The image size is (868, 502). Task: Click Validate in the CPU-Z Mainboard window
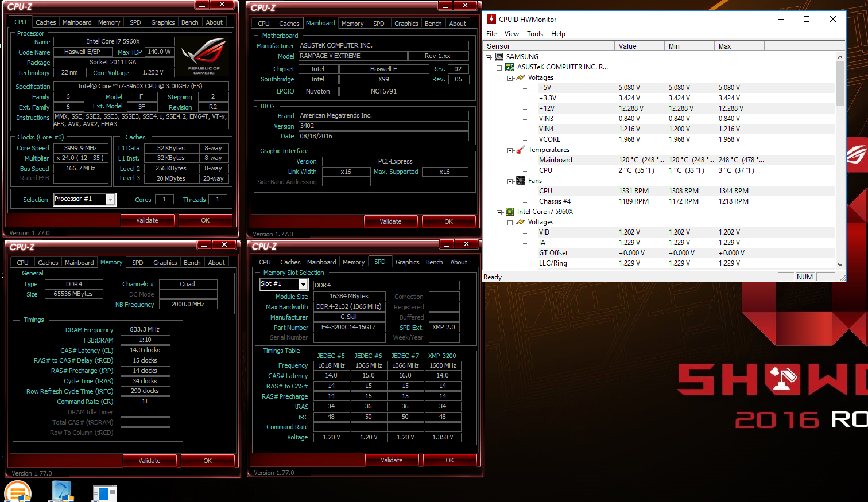click(x=390, y=221)
